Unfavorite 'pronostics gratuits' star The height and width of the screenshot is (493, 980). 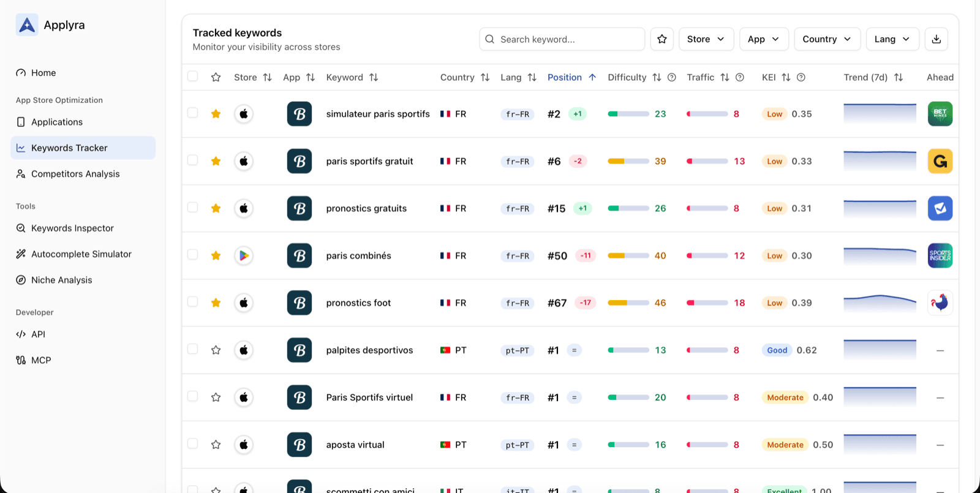click(x=216, y=208)
